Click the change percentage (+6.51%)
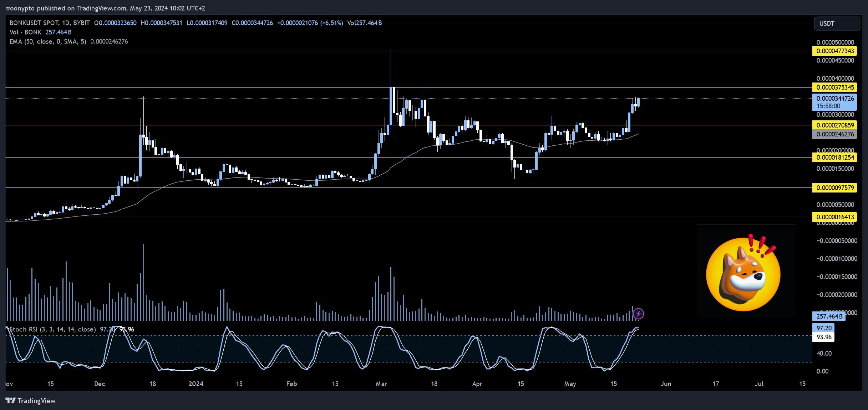868x410 pixels. point(331,23)
